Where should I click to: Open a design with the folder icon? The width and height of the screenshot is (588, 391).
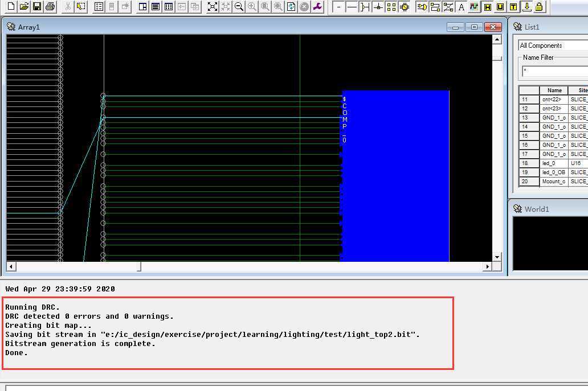tap(24, 6)
